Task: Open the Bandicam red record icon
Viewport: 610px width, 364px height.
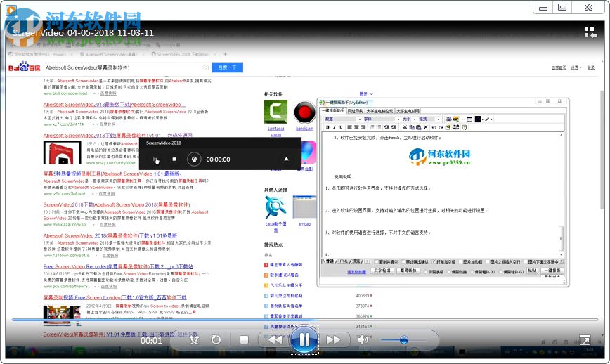Action: 304,112
